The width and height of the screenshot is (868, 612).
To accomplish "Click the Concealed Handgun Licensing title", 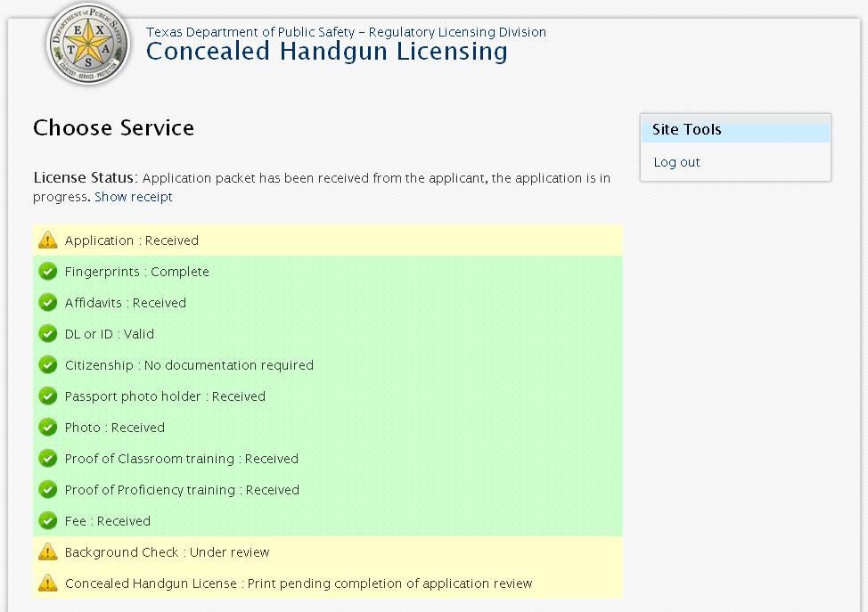I will [326, 52].
